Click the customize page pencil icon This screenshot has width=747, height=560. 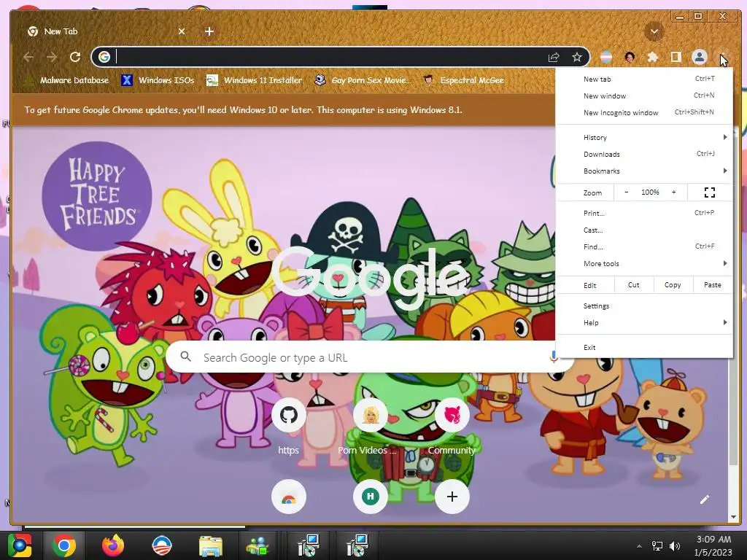(705, 499)
